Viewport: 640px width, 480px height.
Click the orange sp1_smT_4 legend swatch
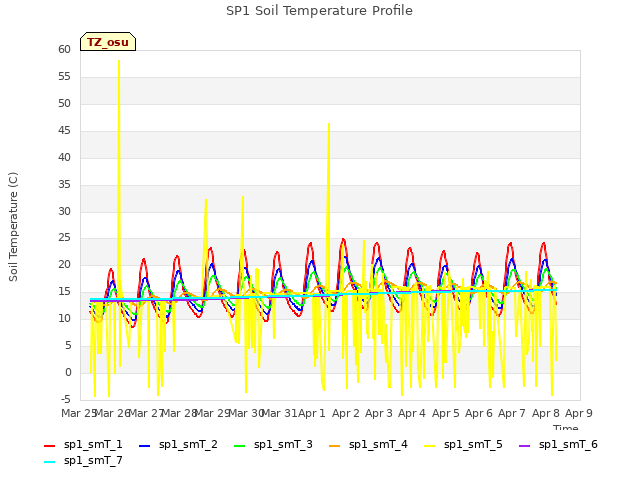pyautogui.click(x=334, y=446)
